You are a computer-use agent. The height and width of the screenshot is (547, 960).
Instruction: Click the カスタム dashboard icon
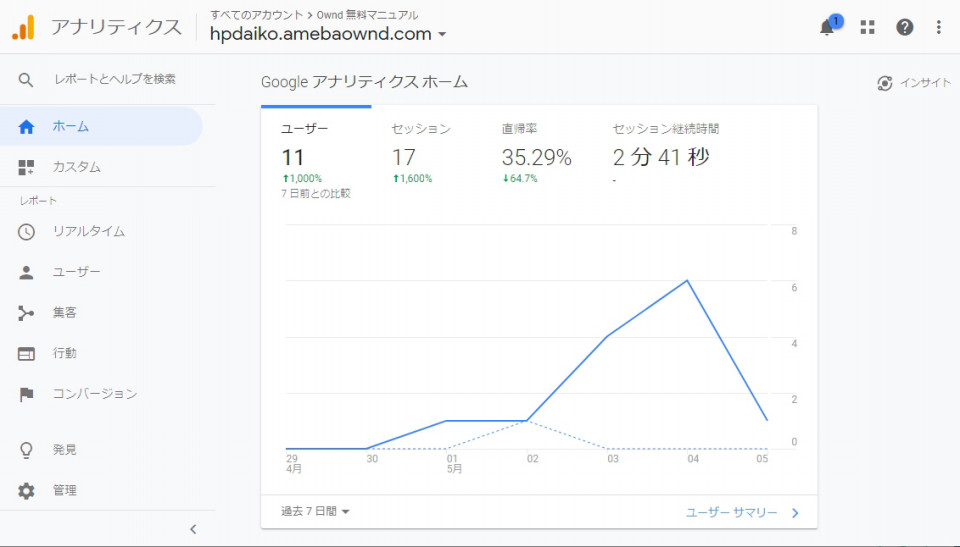point(26,167)
